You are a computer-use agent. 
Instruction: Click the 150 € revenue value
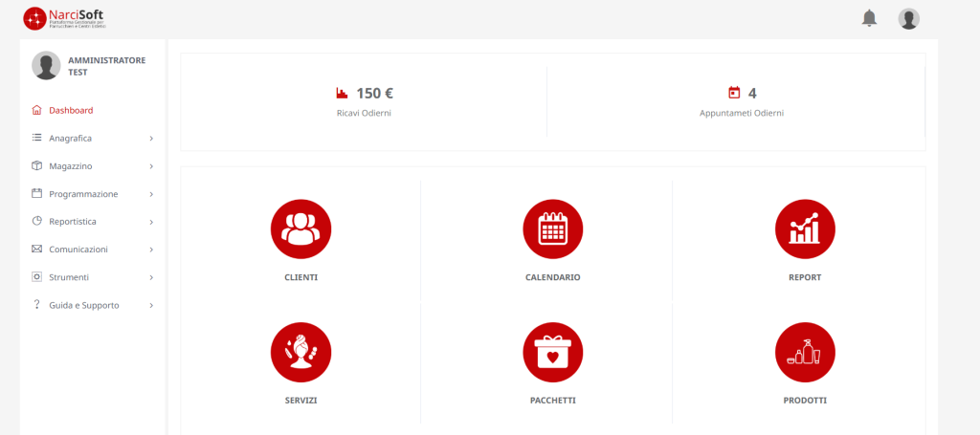375,94
